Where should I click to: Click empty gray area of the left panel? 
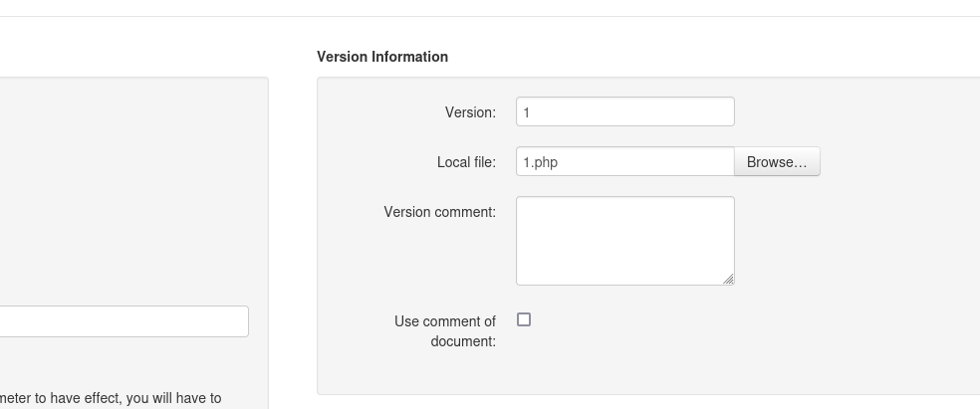point(129,189)
